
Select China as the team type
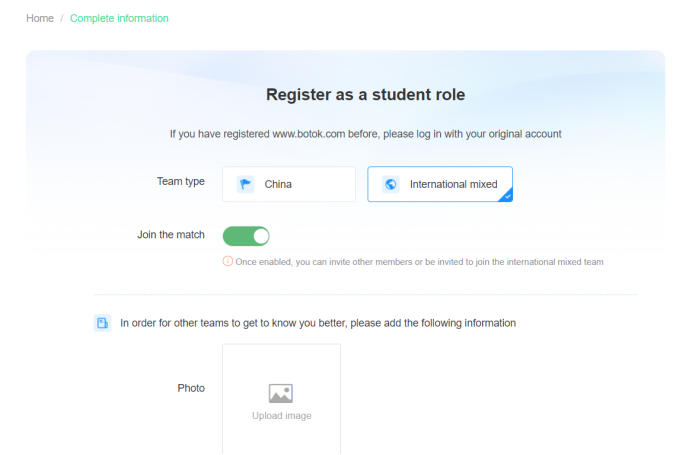click(289, 184)
